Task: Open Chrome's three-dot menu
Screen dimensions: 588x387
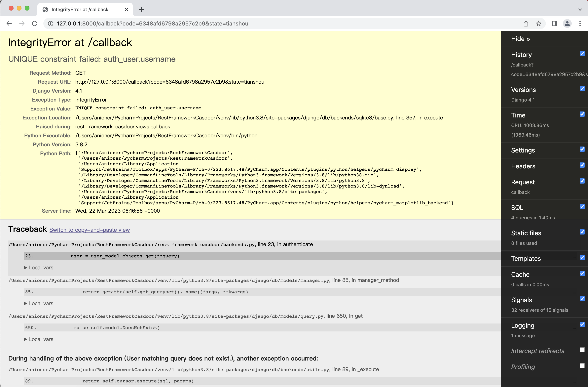Action: click(x=580, y=23)
